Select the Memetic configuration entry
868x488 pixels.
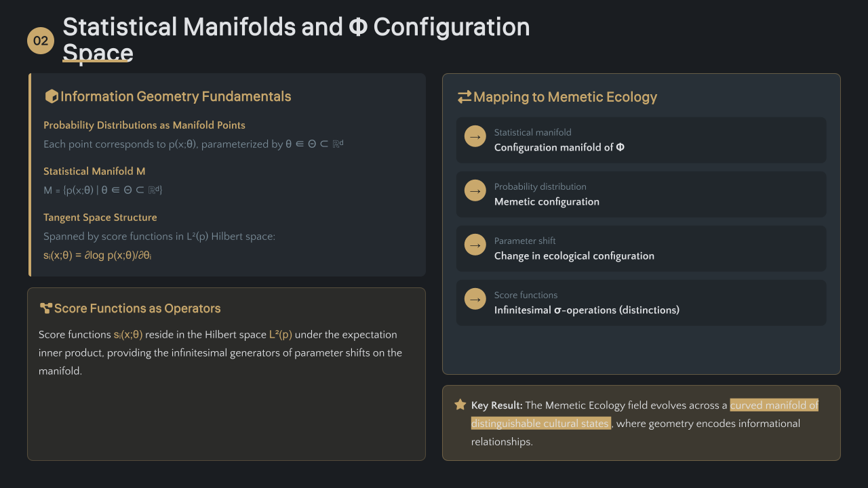pos(547,202)
